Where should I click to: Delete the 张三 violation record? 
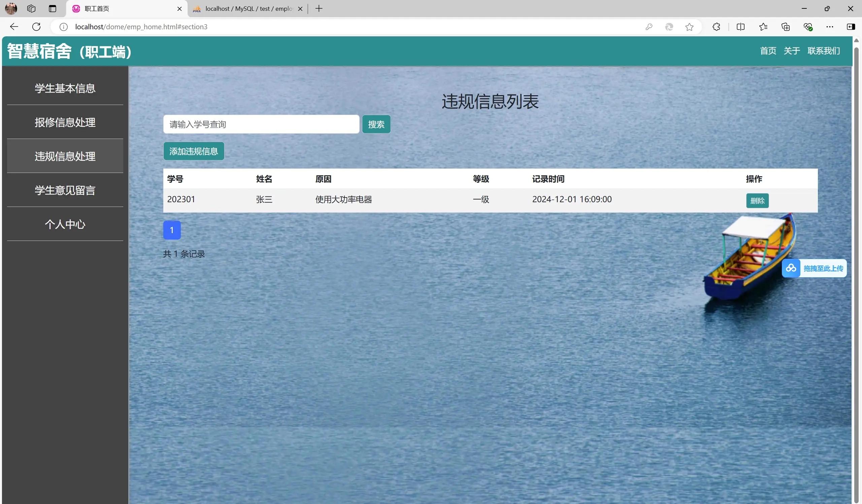click(x=757, y=201)
